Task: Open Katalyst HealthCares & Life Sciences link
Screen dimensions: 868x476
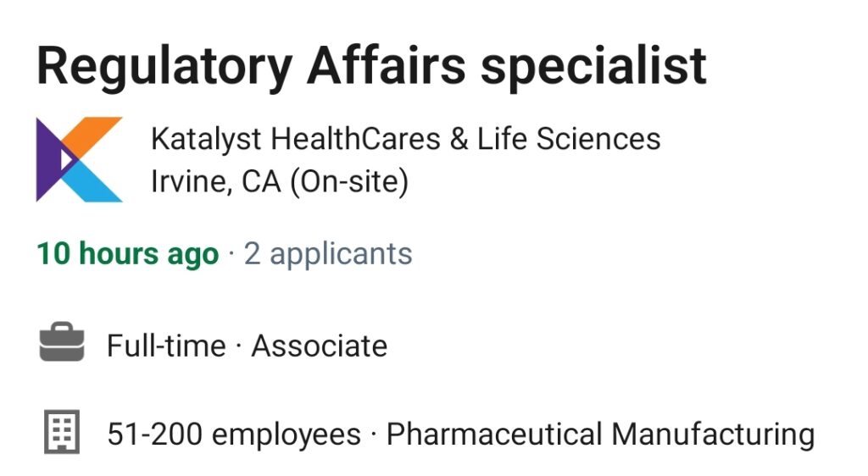Action: pos(406,139)
